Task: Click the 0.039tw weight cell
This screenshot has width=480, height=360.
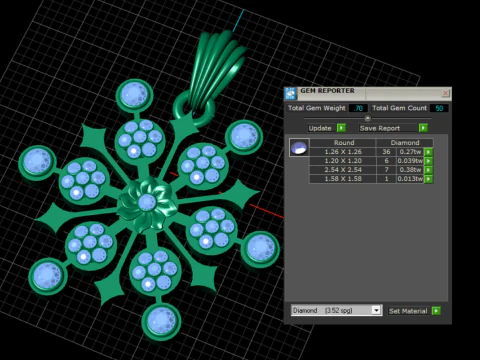Action: [x=410, y=161]
